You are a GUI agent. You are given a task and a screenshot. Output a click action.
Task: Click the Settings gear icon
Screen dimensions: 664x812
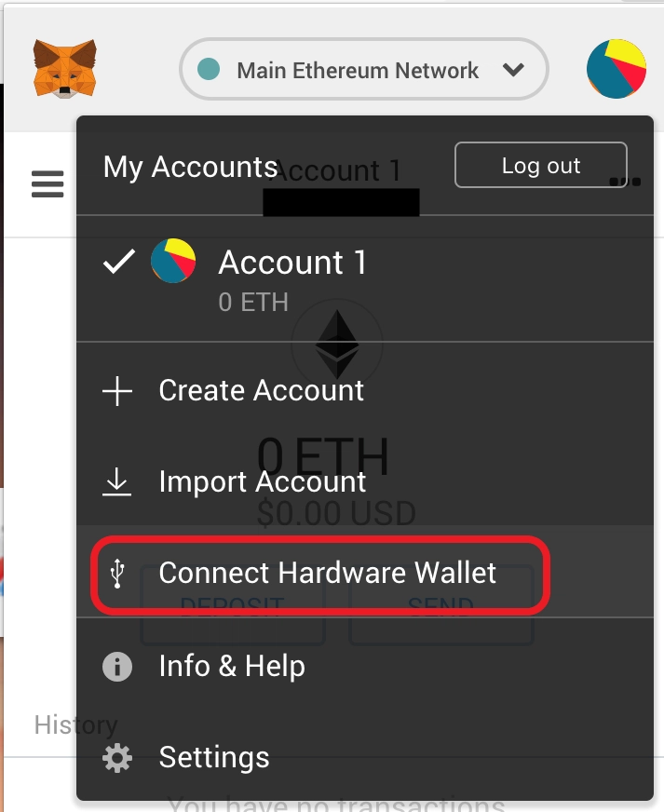[117, 758]
